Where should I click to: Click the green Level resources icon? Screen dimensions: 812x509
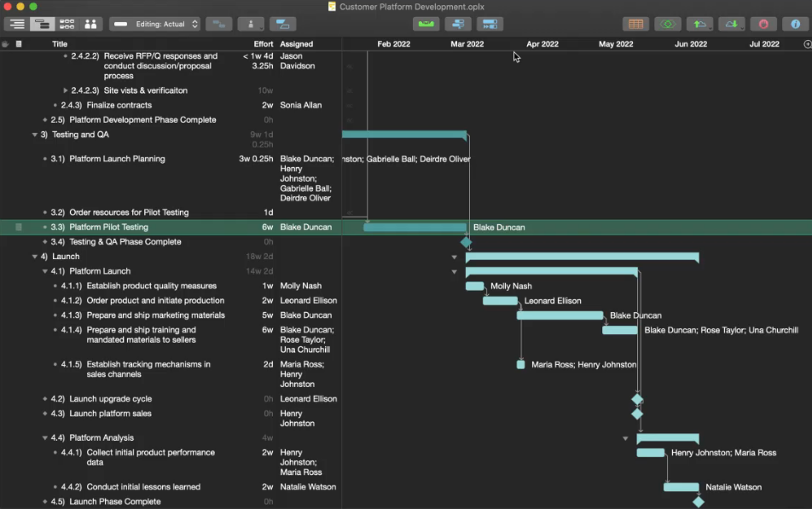[426, 24]
